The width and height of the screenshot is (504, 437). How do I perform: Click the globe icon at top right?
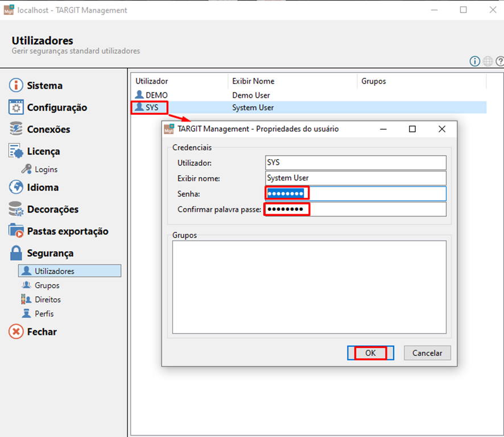click(488, 61)
